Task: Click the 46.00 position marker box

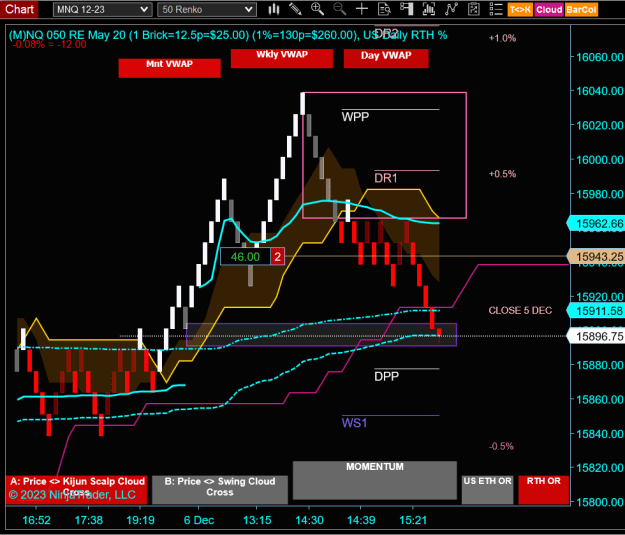Action: [245, 256]
